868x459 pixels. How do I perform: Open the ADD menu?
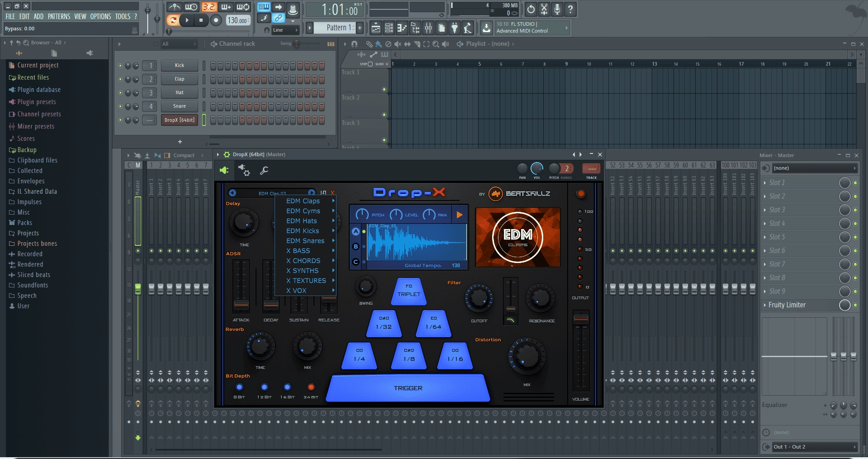click(38, 16)
